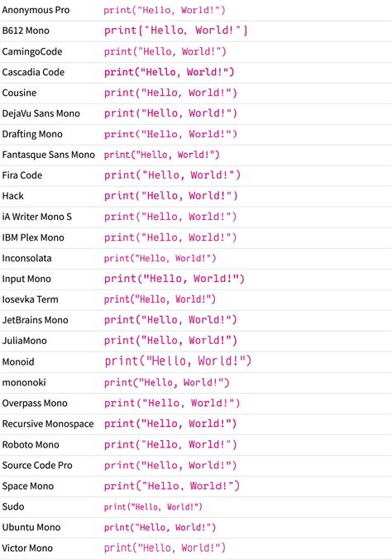Click the code sample in the Iosevka Term row
The width and height of the screenshot is (392, 560).
[x=160, y=299]
